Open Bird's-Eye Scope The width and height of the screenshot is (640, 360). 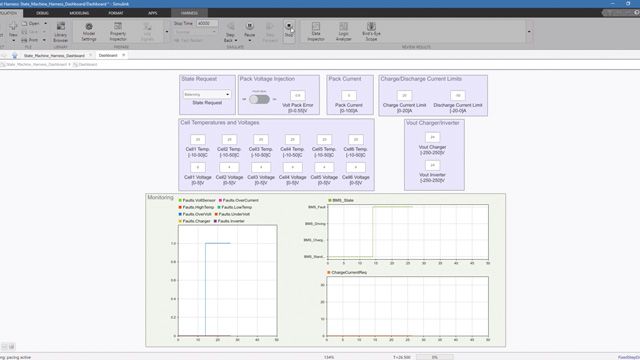coord(371,31)
